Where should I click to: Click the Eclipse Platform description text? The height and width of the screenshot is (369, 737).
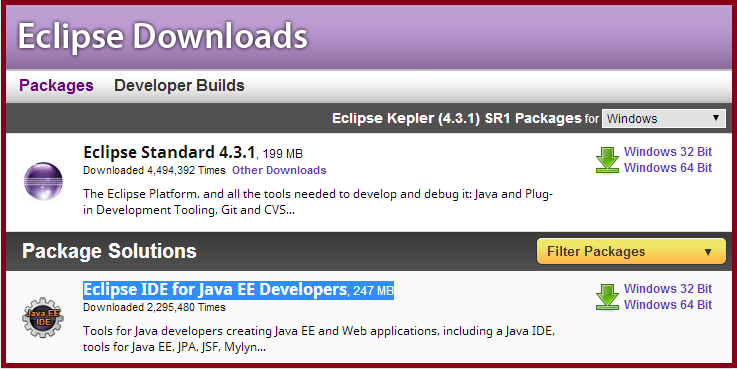[318, 202]
